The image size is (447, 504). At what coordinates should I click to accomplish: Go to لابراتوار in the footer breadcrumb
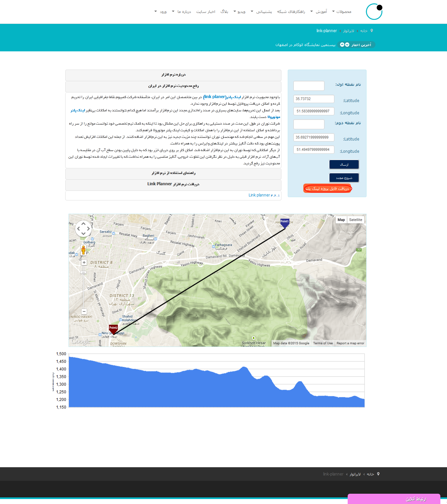point(355,474)
